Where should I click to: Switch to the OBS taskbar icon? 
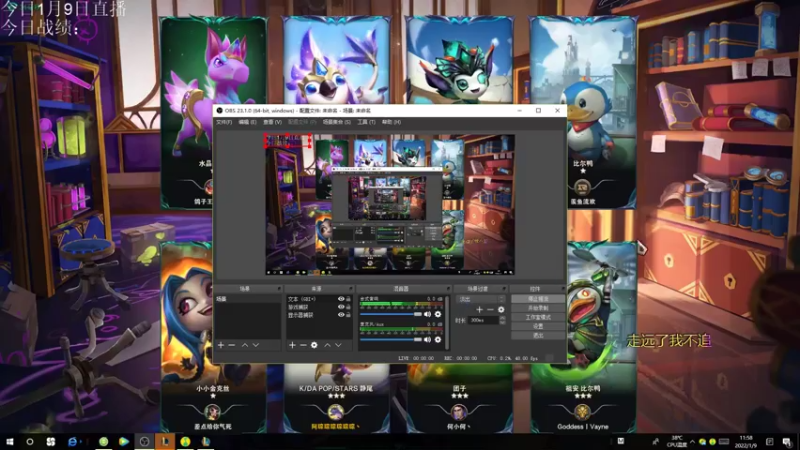pyautogui.click(x=144, y=442)
